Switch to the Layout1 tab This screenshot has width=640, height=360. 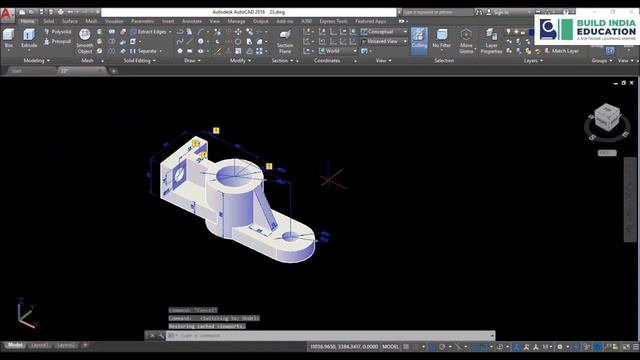click(x=39, y=345)
